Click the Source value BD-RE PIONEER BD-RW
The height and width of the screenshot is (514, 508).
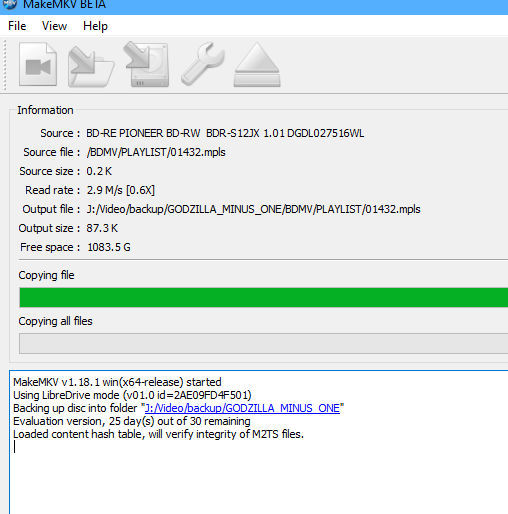pyautogui.click(x=225, y=133)
